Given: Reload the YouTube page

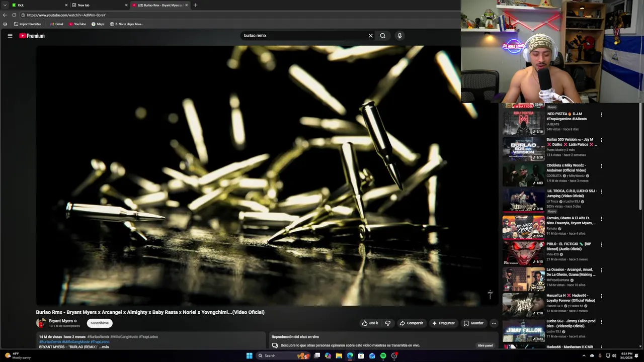Looking at the screenshot, I should 14,15.
